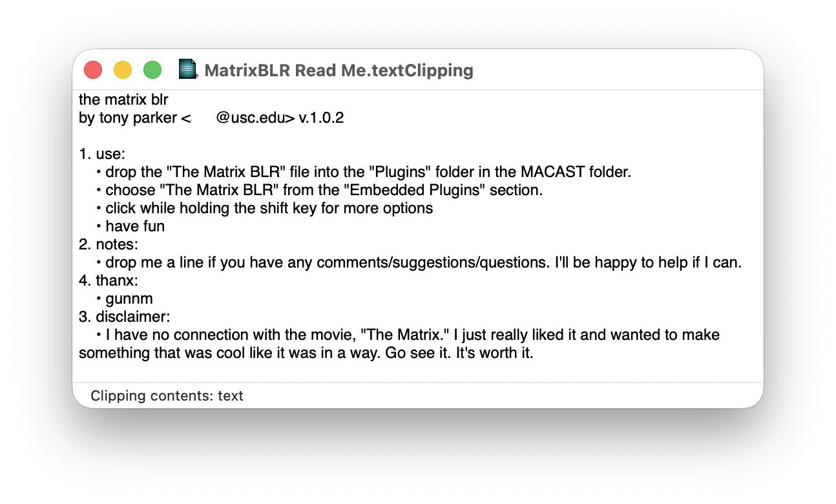
Task: Click the "I have no connection" disclaimer line
Action: coord(412,335)
